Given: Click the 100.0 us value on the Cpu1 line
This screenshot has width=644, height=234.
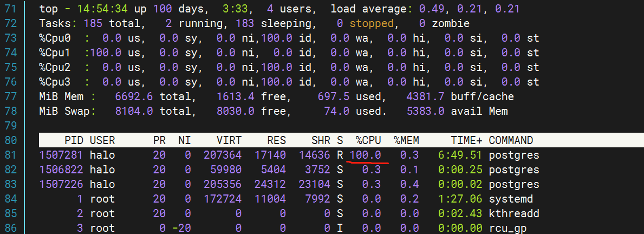Looking at the screenshot, I should point(105,53).
